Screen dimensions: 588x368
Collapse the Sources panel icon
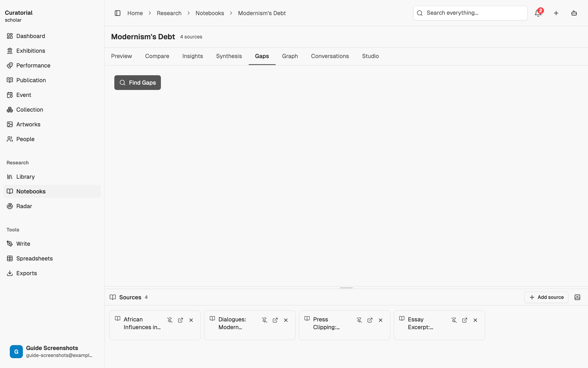pyautogui.click(x=578, y=297)
